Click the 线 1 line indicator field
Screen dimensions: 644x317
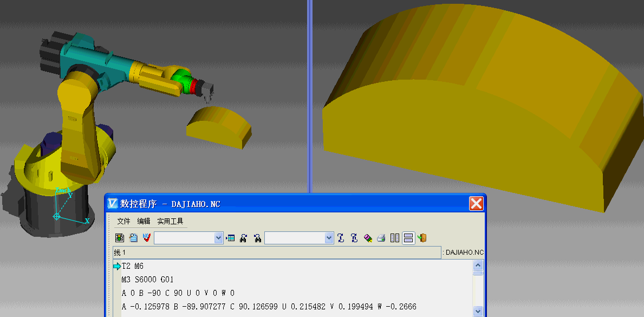tap(277, 252)
